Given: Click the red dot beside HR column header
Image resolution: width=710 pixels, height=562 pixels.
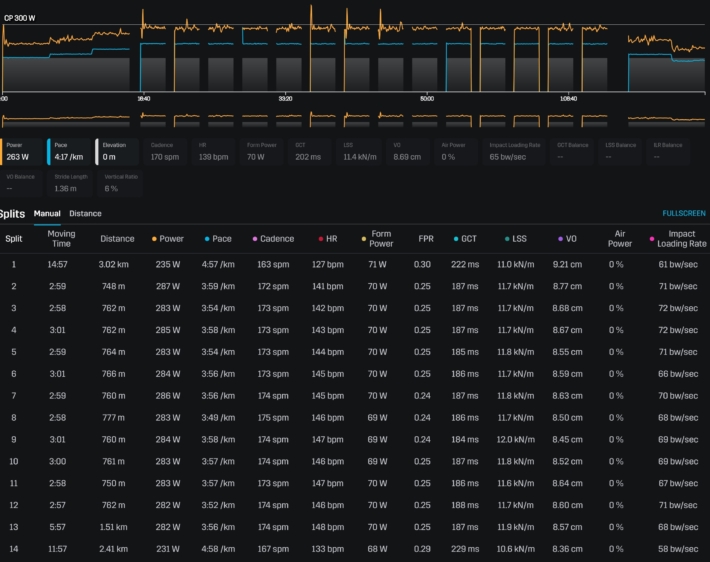Looking at the screenshot, I should 320,239.
